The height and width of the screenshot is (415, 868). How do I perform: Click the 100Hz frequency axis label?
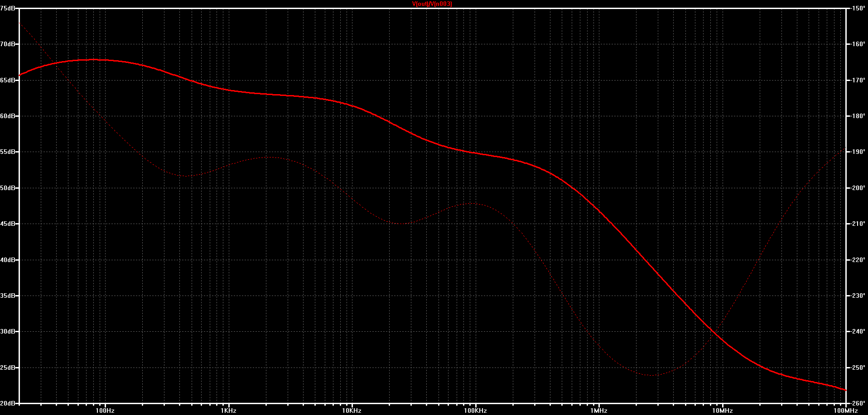105,410
